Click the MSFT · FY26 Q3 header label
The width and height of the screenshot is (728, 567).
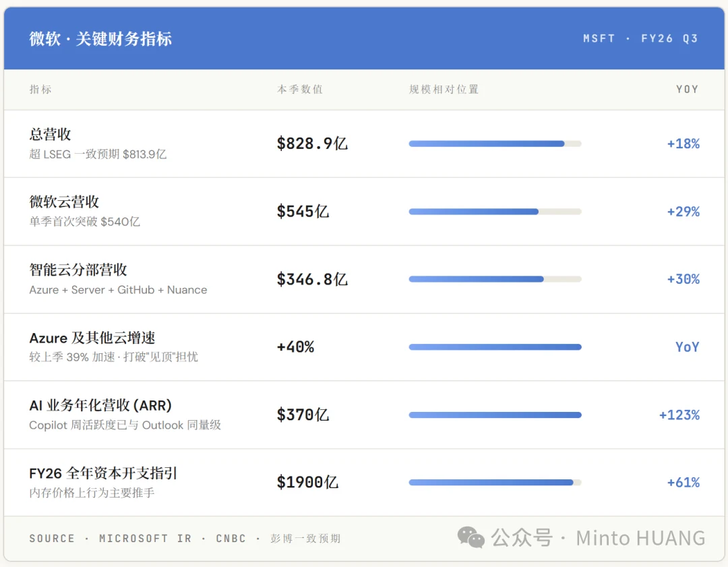point(641,38)
